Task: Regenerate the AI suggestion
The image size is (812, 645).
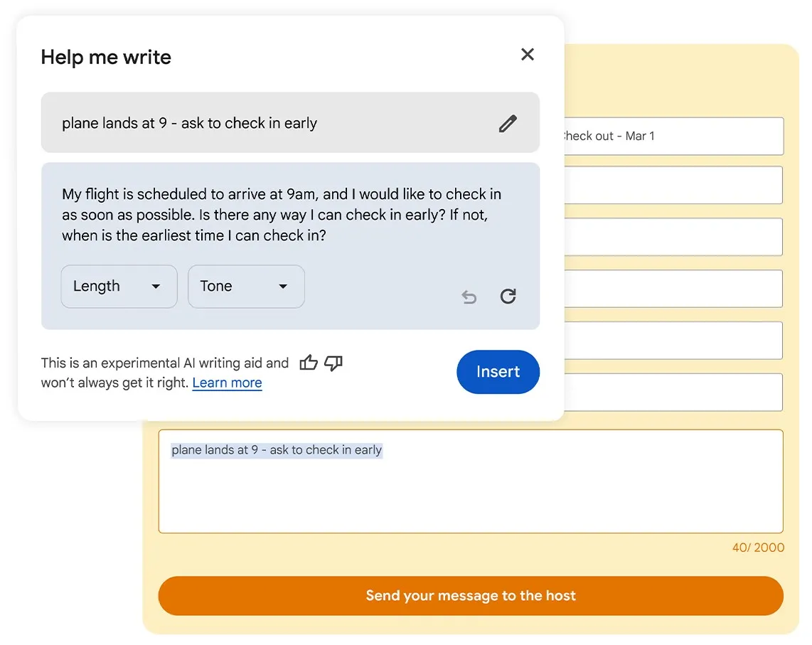Action: click(508, 297)
